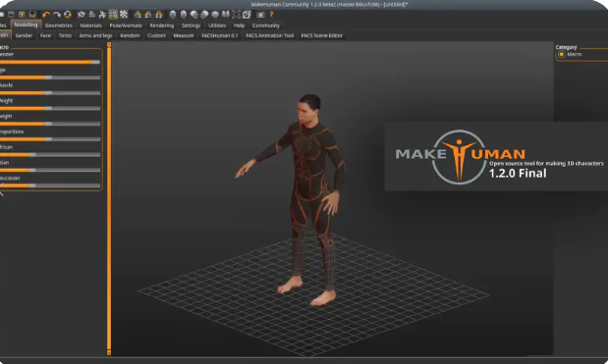Switch to Front view head icon
The height and width of the screenshot is (364, 608).
coord(173,15)
